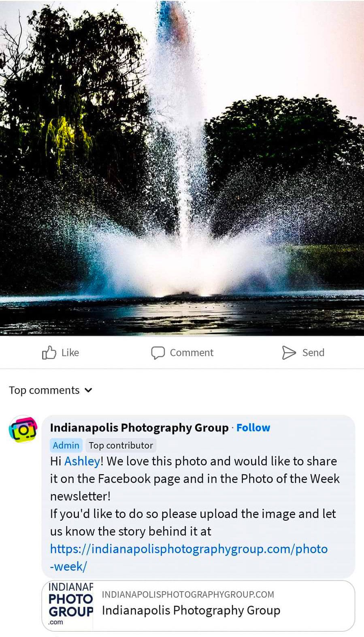This screenshot has width=364, height=637.
Task: Open the indianapolisphotographygroup.com/photo-week link
Action: coord(189,557)
